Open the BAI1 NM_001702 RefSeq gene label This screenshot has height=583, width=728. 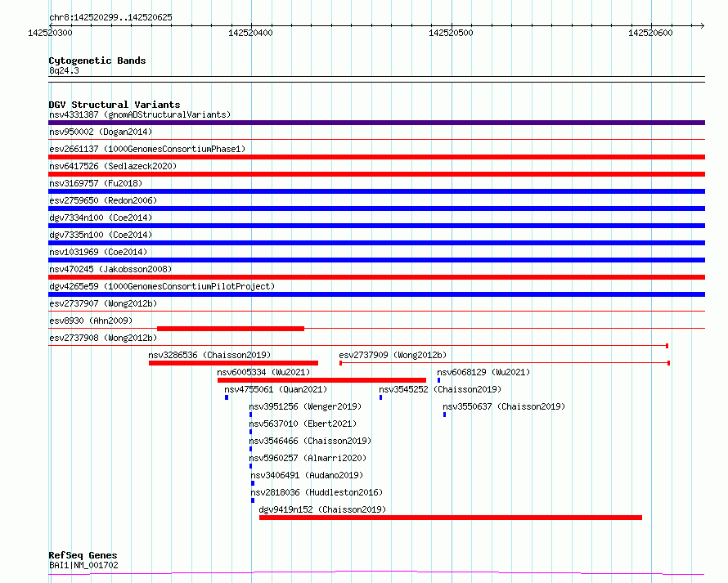coord(83,564)
